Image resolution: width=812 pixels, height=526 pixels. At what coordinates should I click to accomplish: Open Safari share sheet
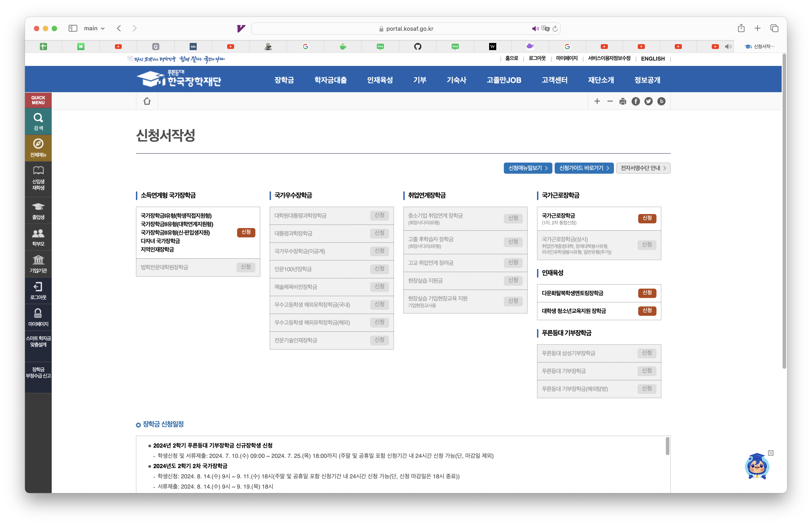(741, 28)
